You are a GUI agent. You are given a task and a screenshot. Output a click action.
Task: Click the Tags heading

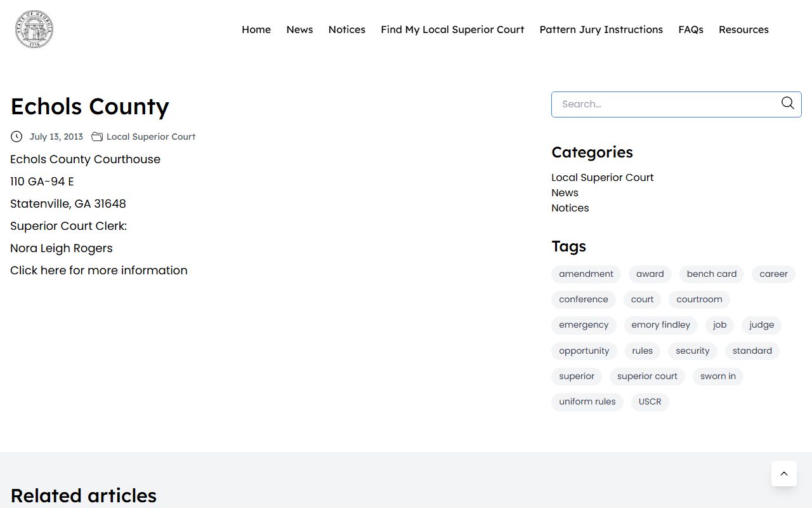point(569,246)
